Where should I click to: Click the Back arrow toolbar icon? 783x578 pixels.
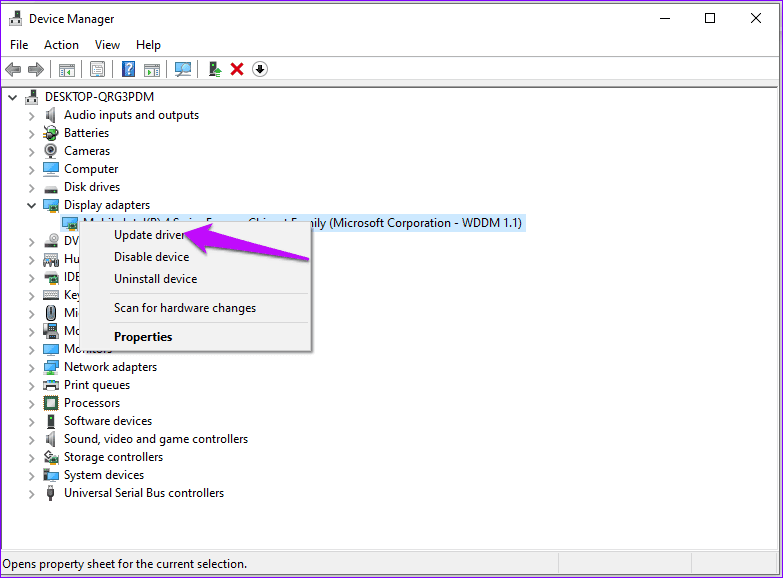[x=13, y=69]
